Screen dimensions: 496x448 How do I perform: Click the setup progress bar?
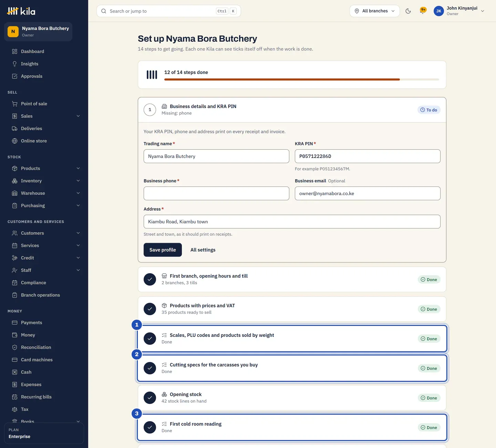coord(302,79)
